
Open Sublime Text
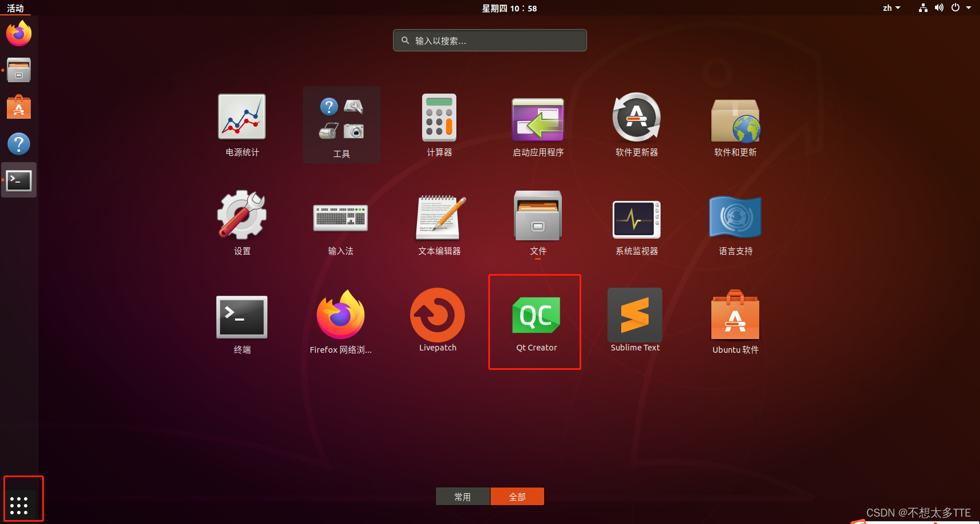point(634,315)
